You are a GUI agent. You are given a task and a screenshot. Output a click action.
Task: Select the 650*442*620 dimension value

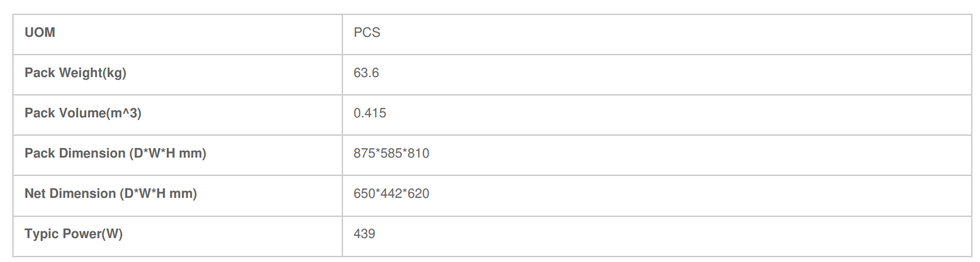pos(392,194)
